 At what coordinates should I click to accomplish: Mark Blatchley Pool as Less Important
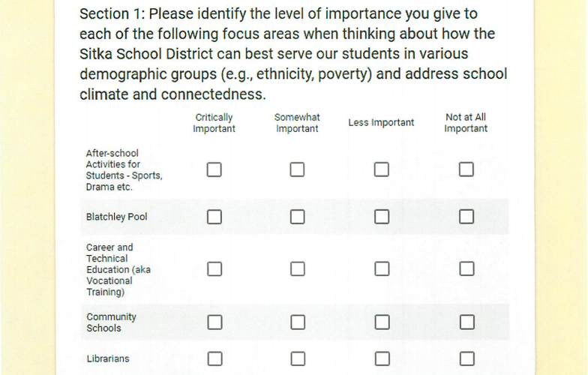point(382,217)
